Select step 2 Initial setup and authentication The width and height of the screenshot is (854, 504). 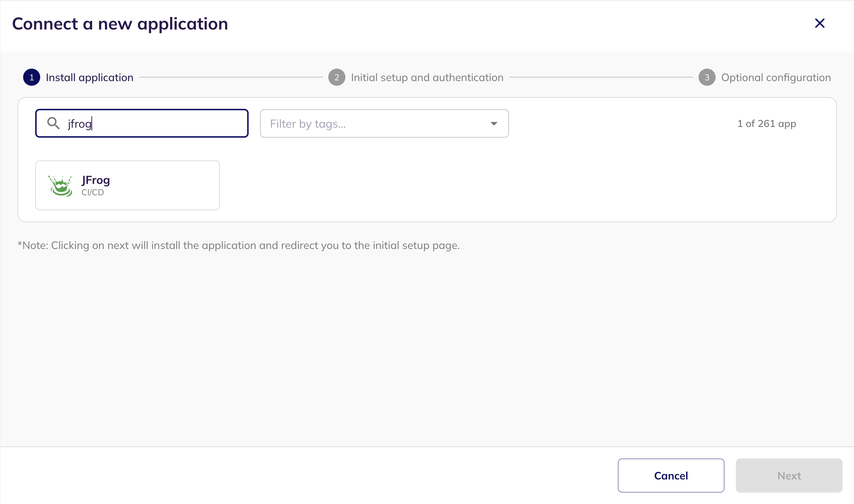[416, 78]
